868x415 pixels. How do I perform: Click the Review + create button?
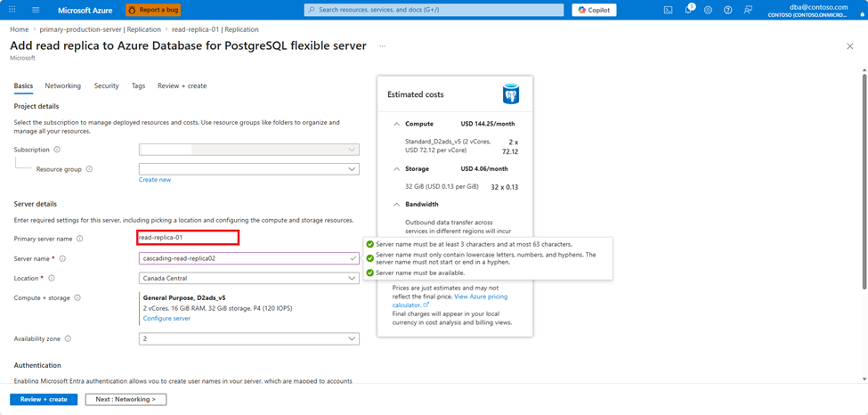click(44, 399)
